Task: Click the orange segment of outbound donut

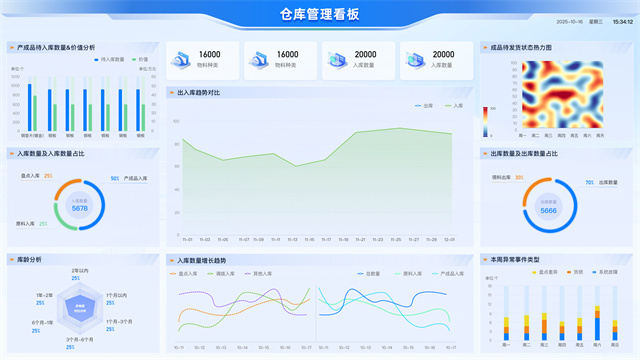Action: point(529,189)
